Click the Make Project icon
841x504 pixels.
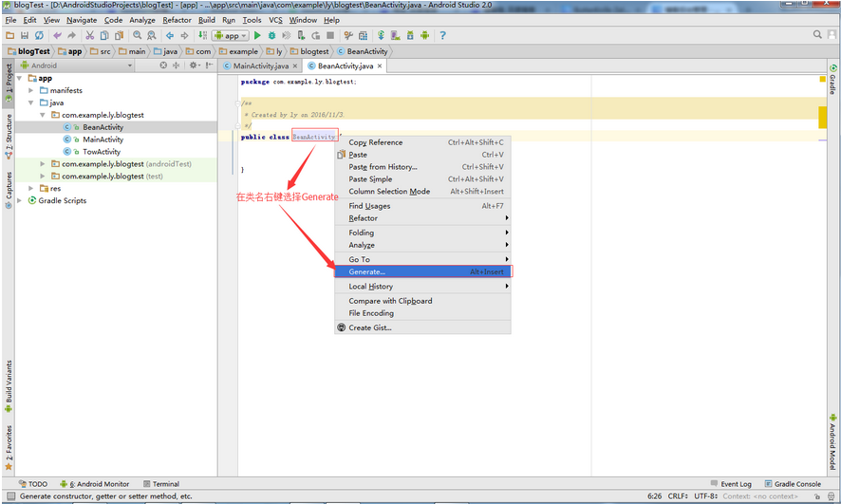[x=202, y=35]
